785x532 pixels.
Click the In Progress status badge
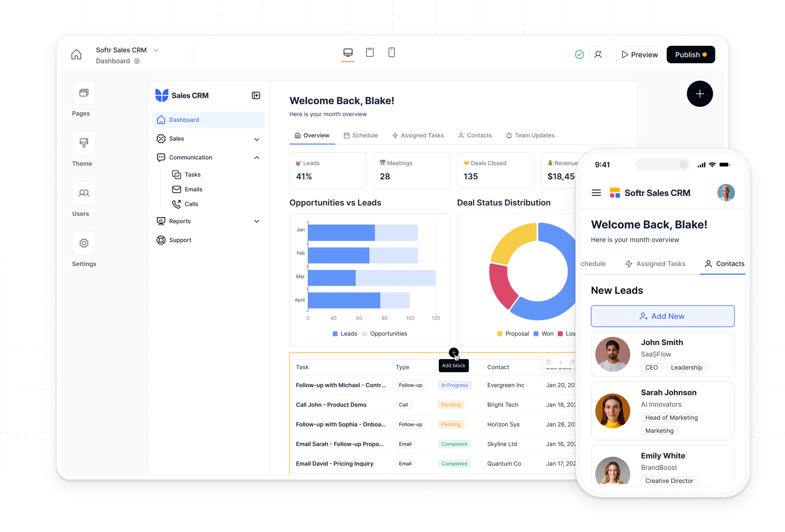(x=455, y=385)
